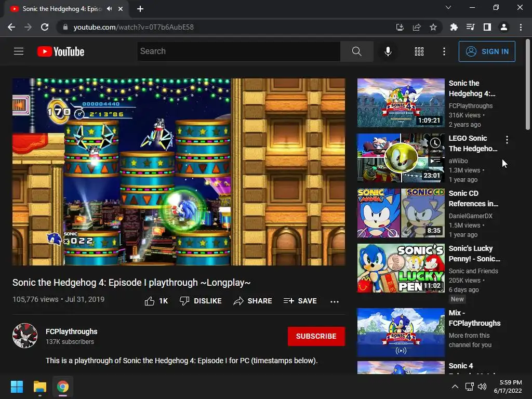Image resolution: width=532 pixels, height=399 pixels.
Task: Mute the tab using speaker icon
Action: 109,9
